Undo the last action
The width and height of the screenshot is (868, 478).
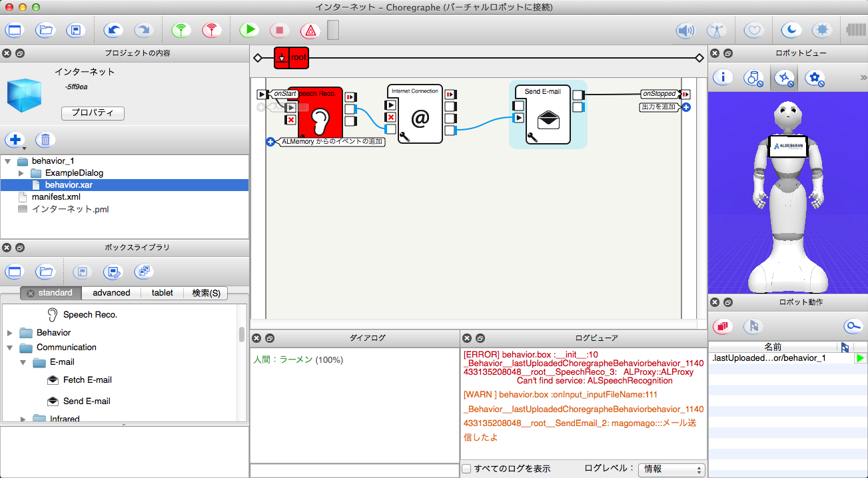[x=113, y=30]
